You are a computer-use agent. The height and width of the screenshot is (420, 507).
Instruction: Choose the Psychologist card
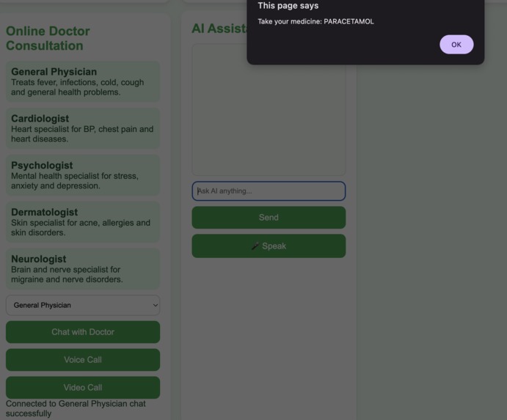pyautogui.click(x=83, y=175)
